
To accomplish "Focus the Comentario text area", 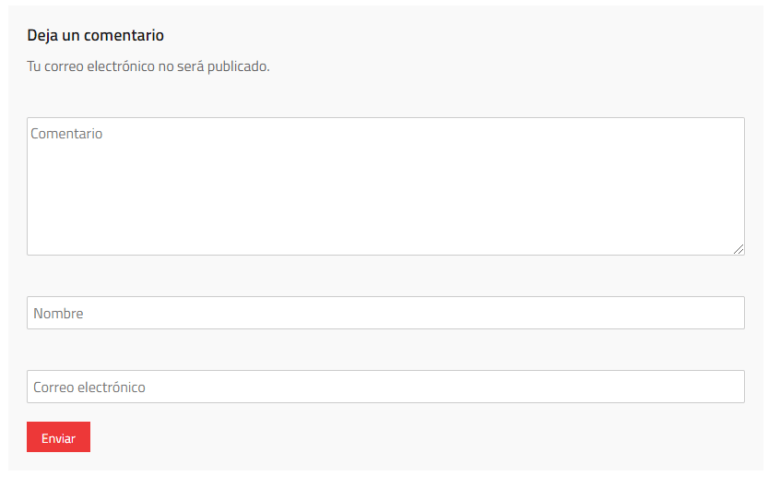I will pyautogui.click(x=385, y=186).
